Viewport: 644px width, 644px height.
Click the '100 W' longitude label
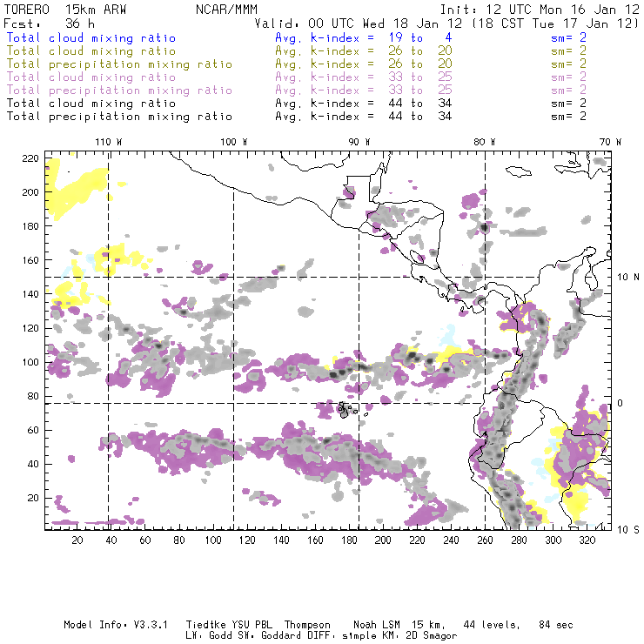pos(234,142)
